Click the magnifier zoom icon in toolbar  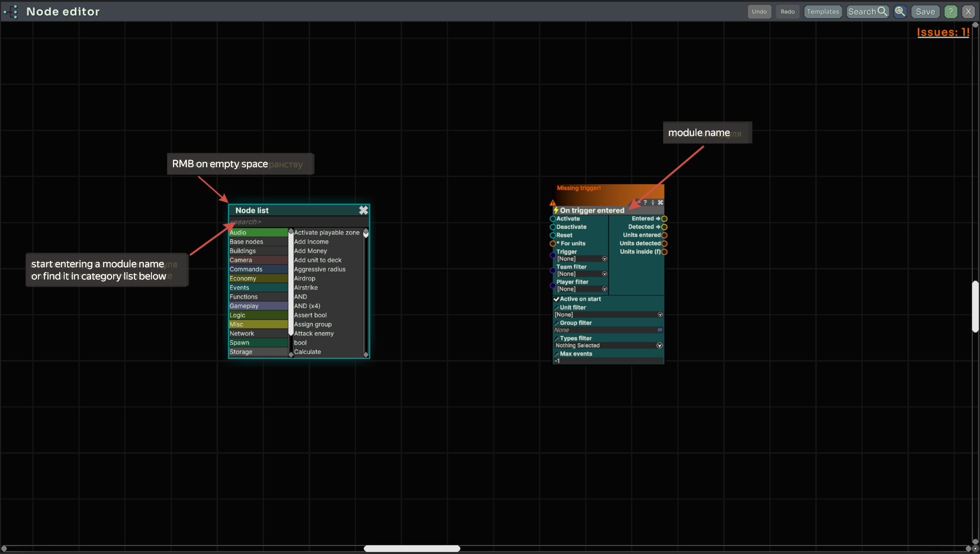[x=899, y=11]
